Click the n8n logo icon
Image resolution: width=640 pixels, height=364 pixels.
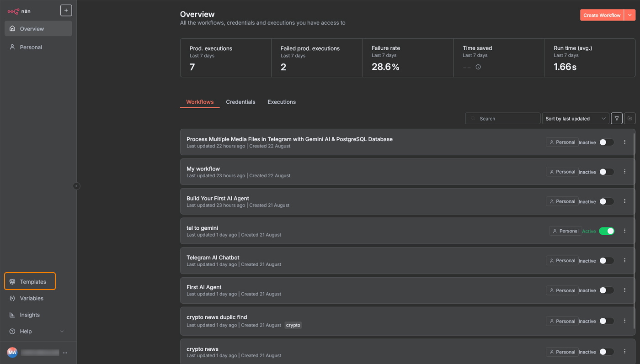pyautogui.click(x=13, y=11)
